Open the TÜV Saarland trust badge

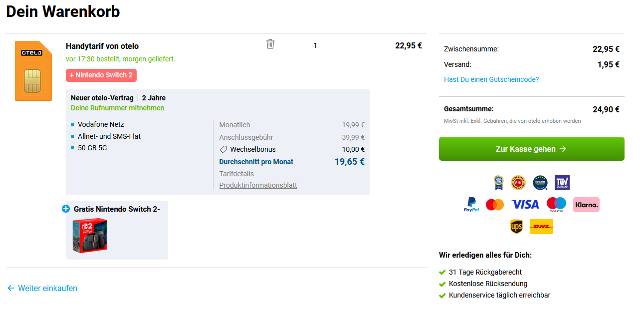click(562, 183)
